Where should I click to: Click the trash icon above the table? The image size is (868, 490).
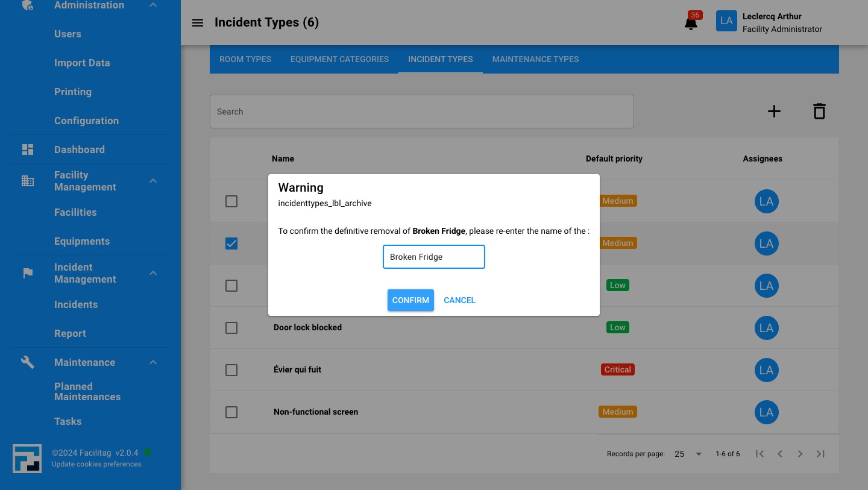tap(819, 111)
